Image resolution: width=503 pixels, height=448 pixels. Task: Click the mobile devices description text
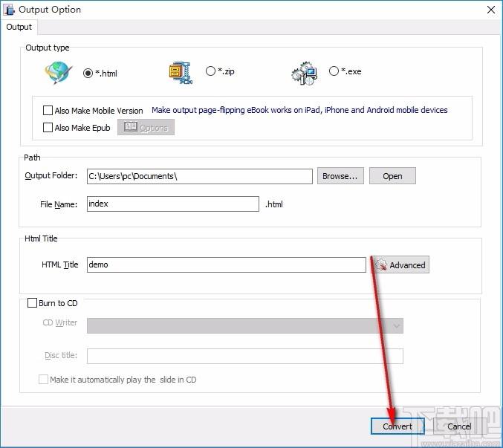(299, 110)
